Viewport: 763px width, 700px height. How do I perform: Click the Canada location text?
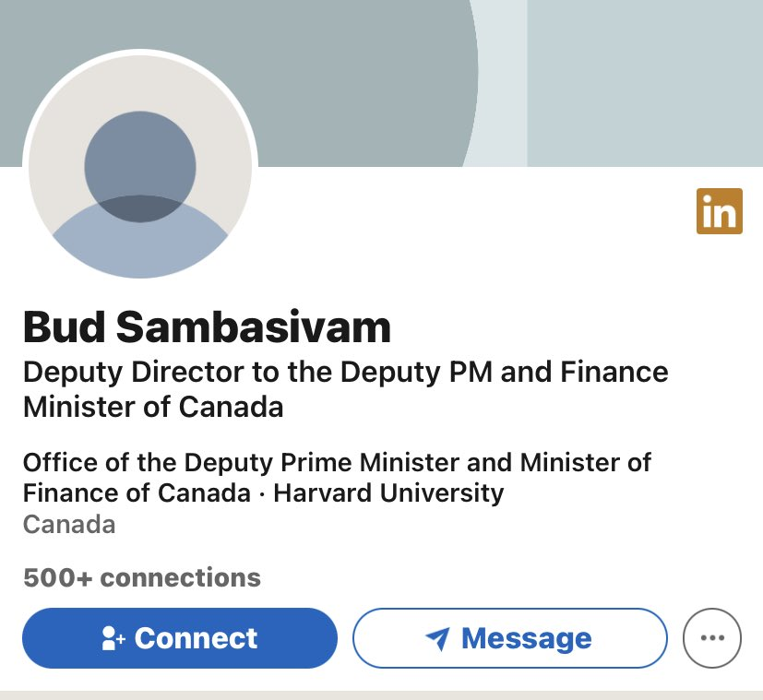(69, 525)
